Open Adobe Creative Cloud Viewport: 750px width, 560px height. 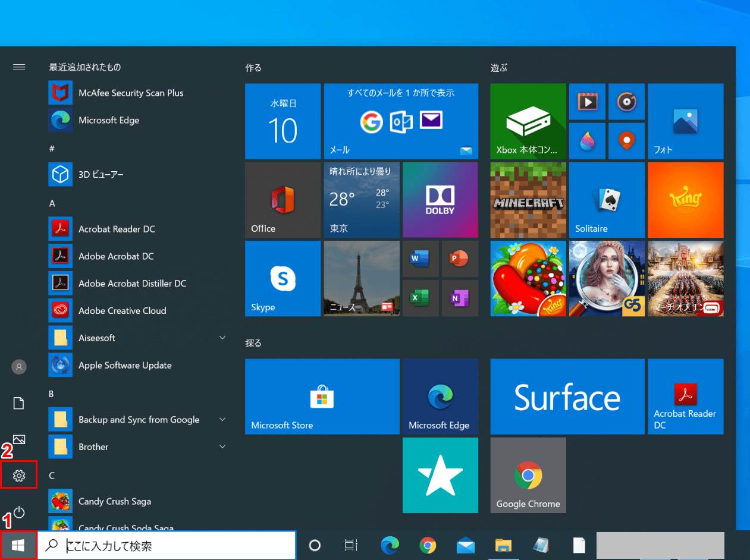tap(140, 311)
